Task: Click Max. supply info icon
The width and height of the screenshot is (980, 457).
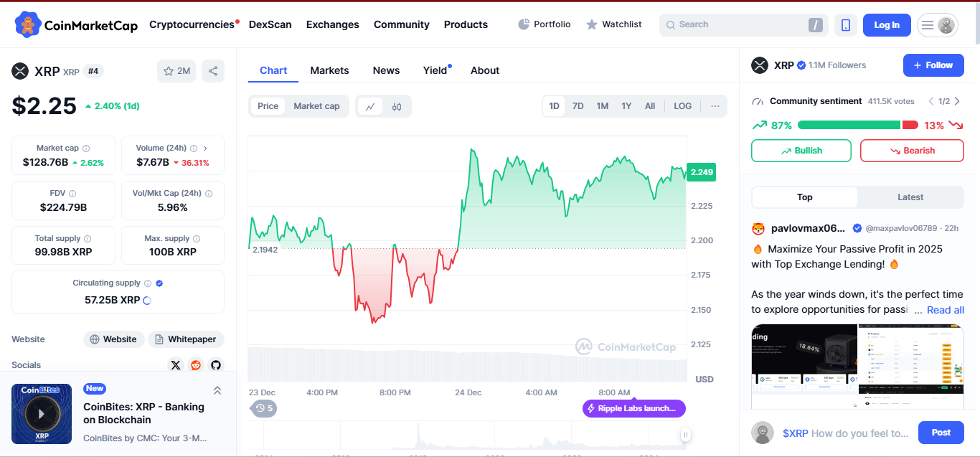Action: click(x=197, y=239)
